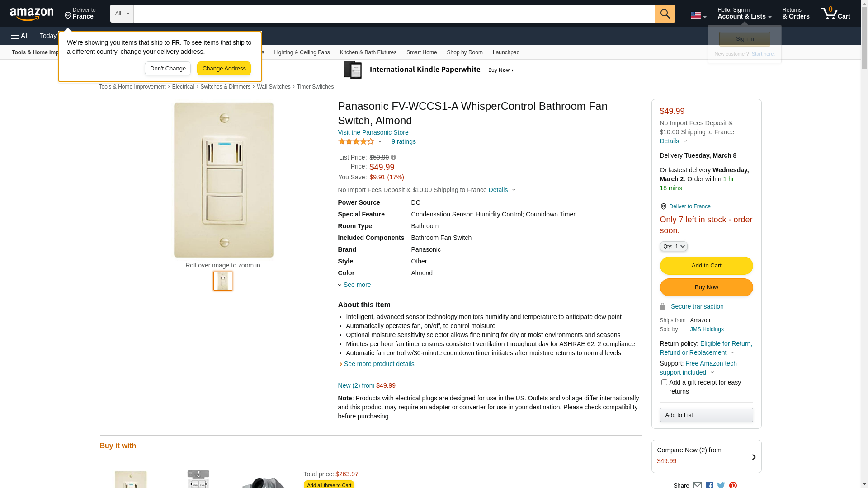Image resolution: width=868 pixels, height=488 pixels.
Task: Open the All hamburger menu
Action: click(20, 36)
